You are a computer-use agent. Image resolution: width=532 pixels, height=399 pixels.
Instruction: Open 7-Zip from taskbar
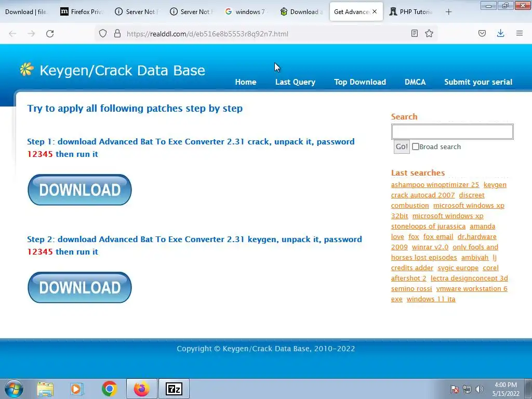pyautogui.click(x=174, y=389)
